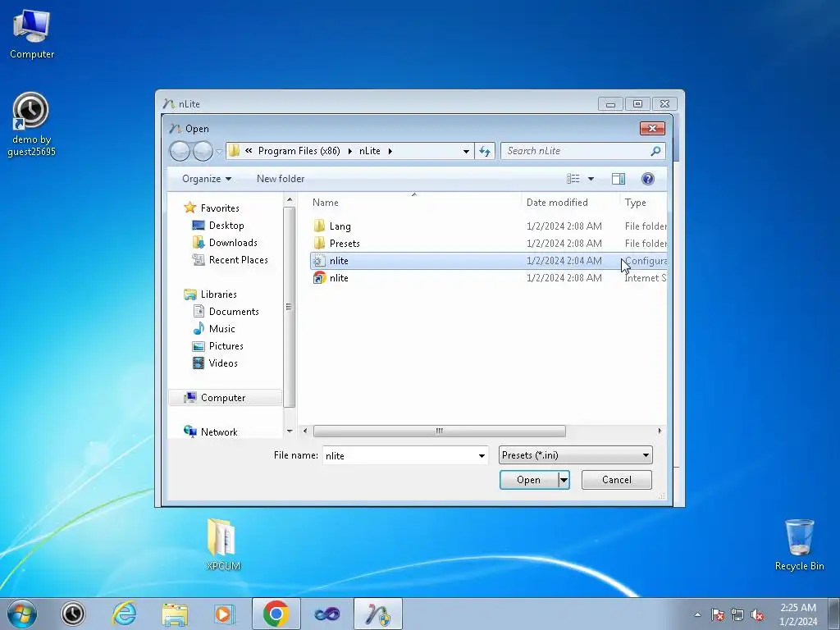Change the view with the views icon
Image resolution: width=840 pixels, height=630 pixels.
tap(573, 179)
